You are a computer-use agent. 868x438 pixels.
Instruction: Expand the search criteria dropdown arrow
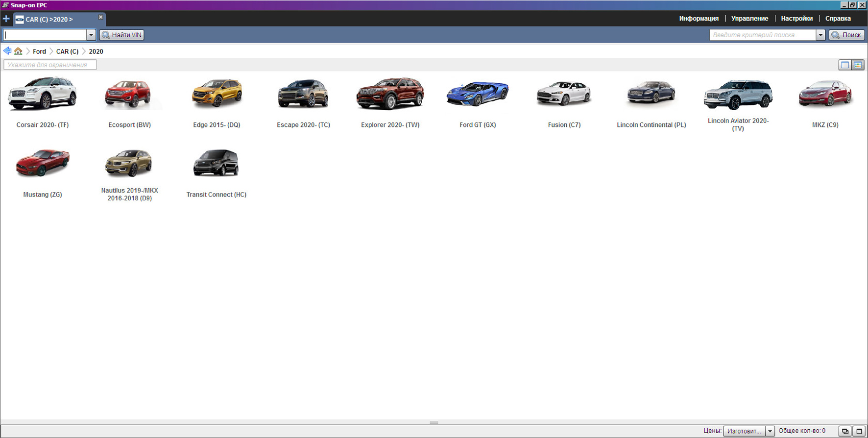820,35
